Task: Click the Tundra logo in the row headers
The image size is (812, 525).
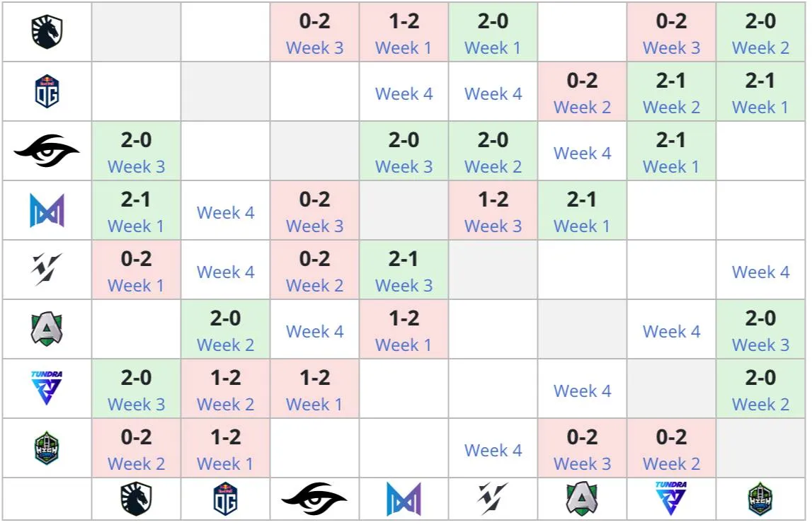Action: pyautogui.click(x=47, y=388)
